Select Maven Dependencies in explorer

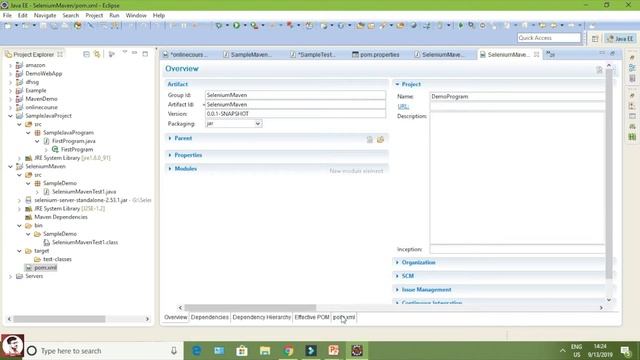click(61, 217)
